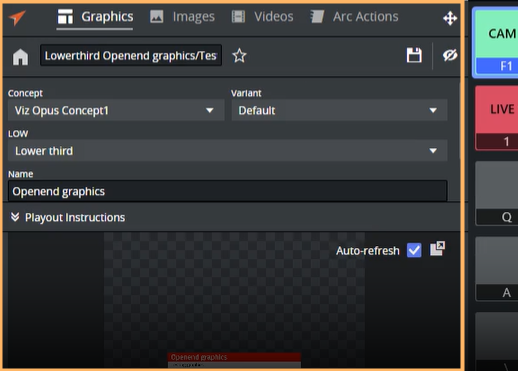Switch to the Videos tab
Screen dimensions: 518x371
(x=263, y=17)
